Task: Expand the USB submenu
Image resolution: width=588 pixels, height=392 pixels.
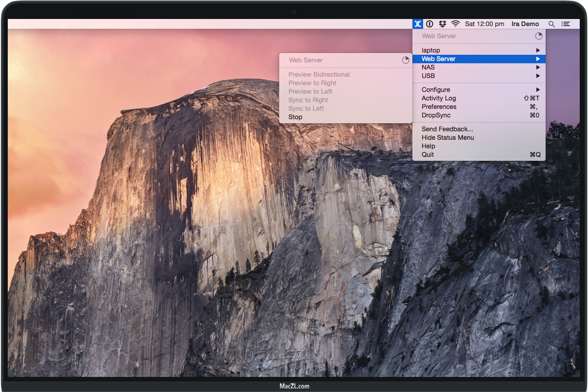Action: (x=479, y=76)
